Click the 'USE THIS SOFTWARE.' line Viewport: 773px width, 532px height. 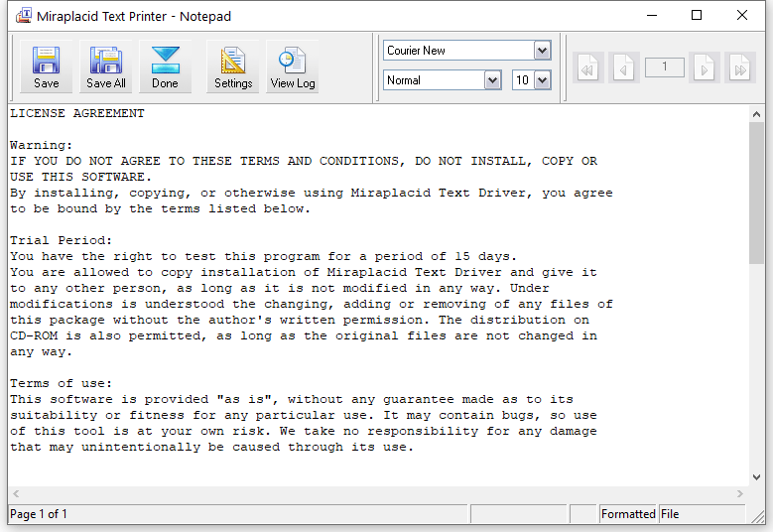pos(80,177)
